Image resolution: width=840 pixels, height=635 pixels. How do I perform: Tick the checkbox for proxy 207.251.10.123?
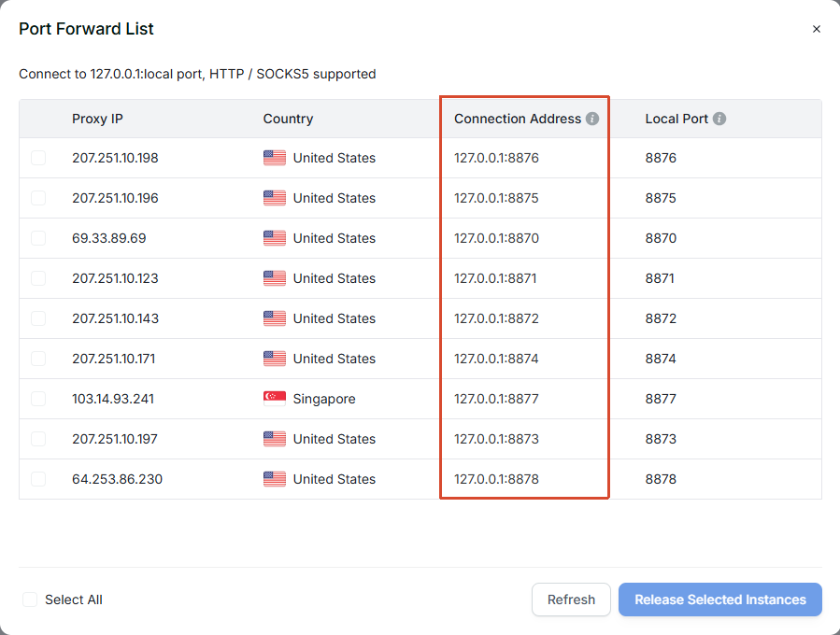pos(38,278)
